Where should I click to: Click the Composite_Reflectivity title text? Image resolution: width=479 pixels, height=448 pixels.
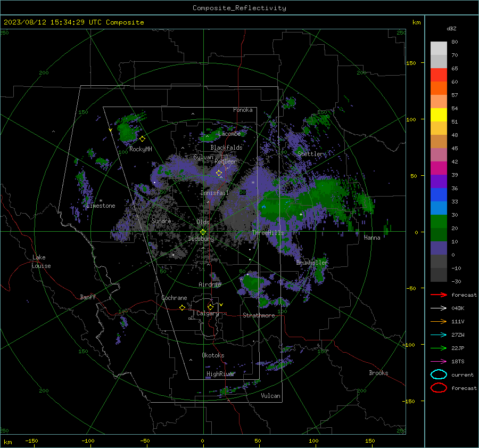click(240, 8)
